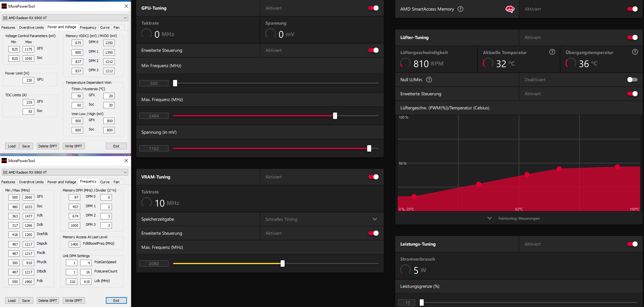Click FclkBoostFreq field showing 1400
This screenshot has width=644, height=307.
coord(74,244)
